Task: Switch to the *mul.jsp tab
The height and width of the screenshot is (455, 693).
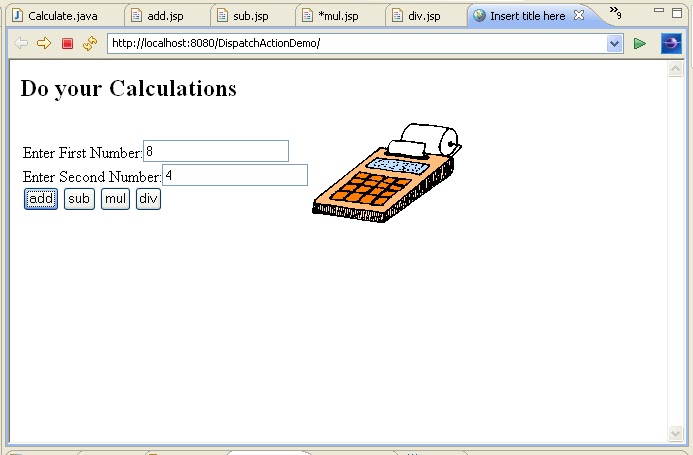Action: point(330,16)
